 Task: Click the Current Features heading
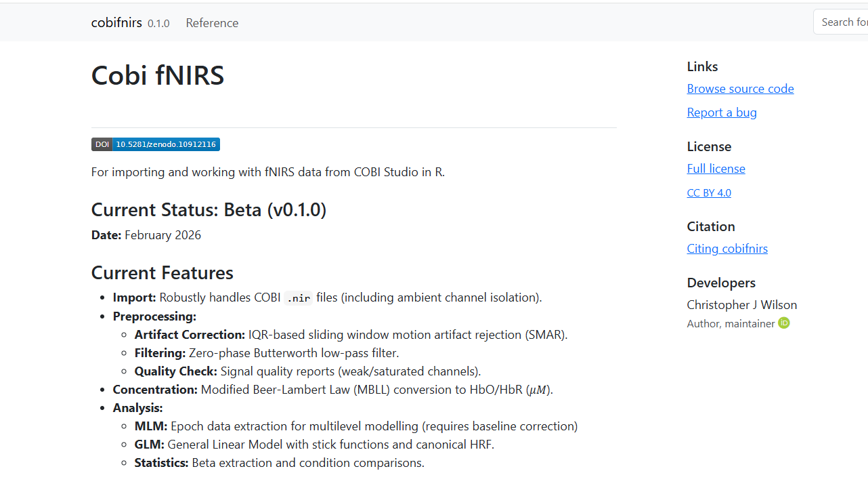[x=162, y=273]
